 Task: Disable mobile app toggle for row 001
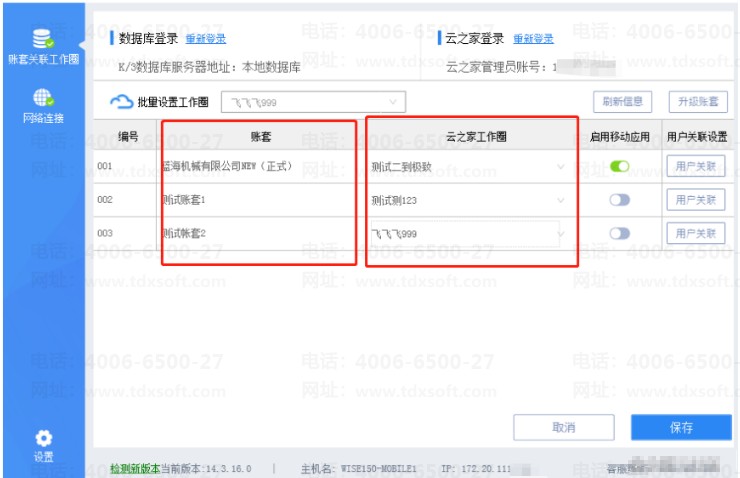point(619,166)
